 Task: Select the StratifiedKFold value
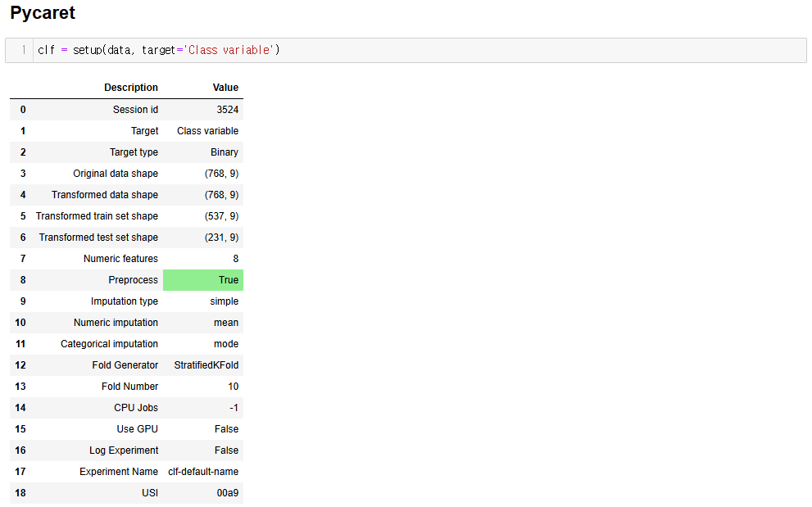(206, 365)
